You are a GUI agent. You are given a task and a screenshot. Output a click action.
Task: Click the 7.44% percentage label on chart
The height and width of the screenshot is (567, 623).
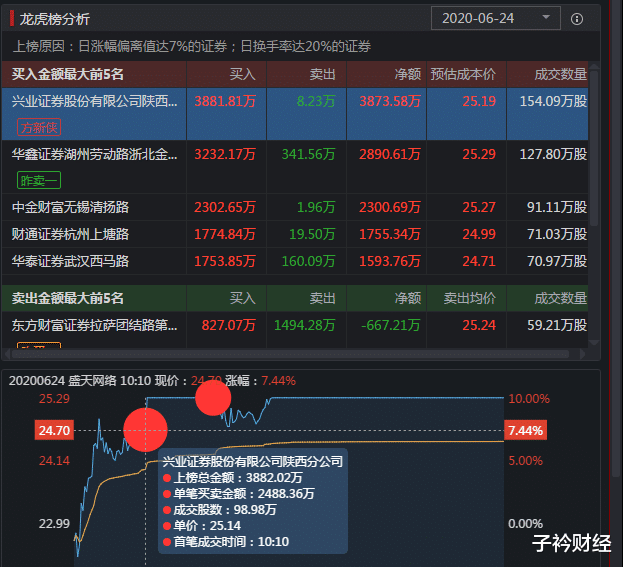(525, 430)
